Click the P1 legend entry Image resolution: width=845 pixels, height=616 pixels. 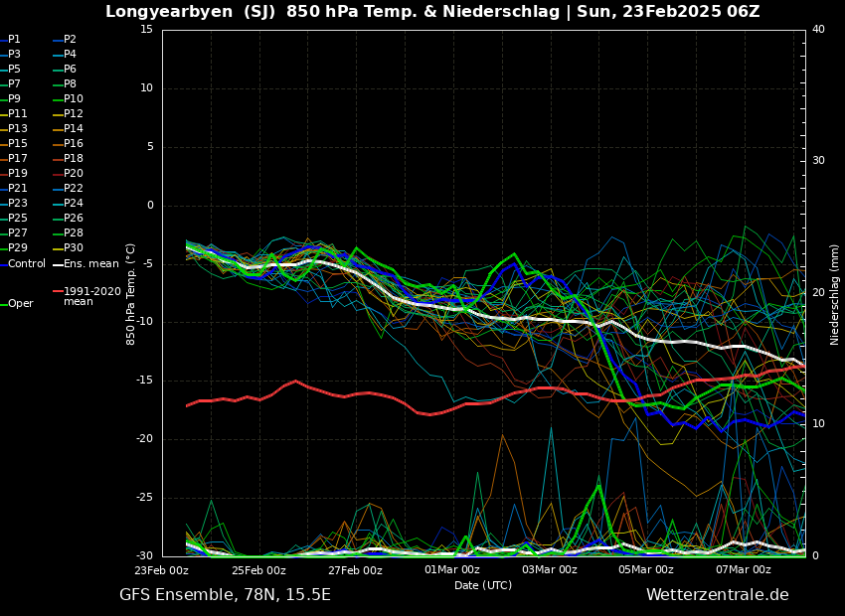[14, 40]
